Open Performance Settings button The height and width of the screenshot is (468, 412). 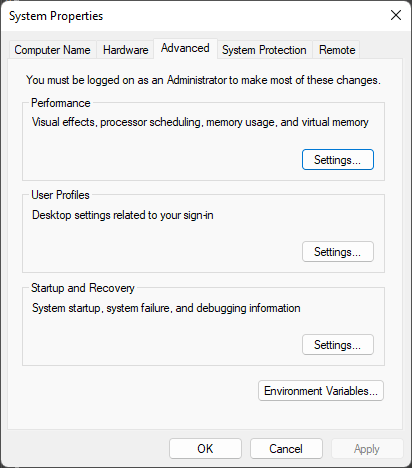(x=338, y=160)
